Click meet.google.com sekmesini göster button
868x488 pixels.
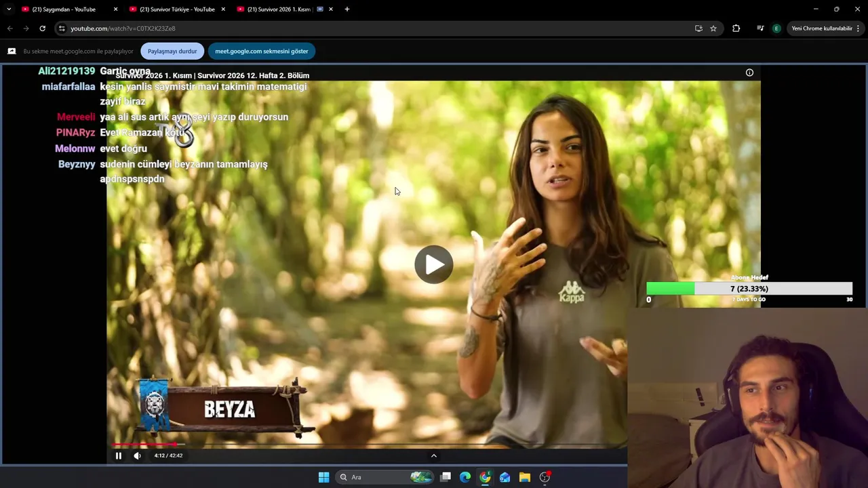262,51
